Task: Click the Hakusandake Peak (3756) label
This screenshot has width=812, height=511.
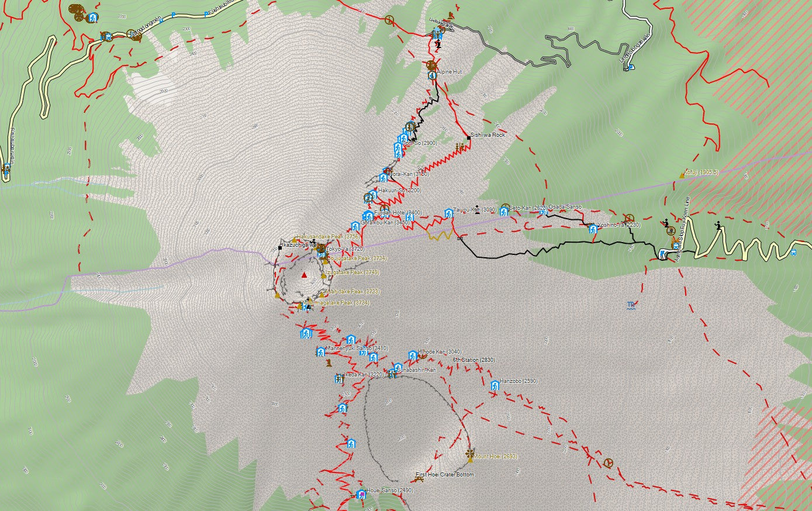Action: pyautogui.click(x=320, y=237)
